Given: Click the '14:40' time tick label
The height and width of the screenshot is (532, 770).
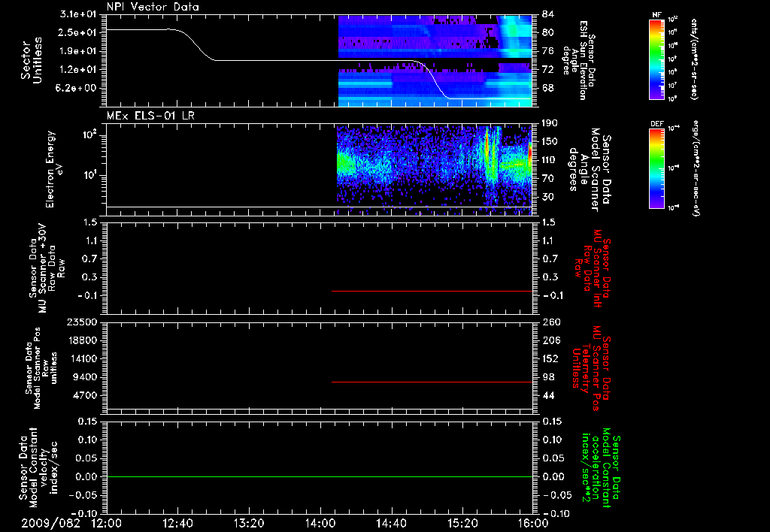Looking at the screenshot, I should tap(391, 523).
